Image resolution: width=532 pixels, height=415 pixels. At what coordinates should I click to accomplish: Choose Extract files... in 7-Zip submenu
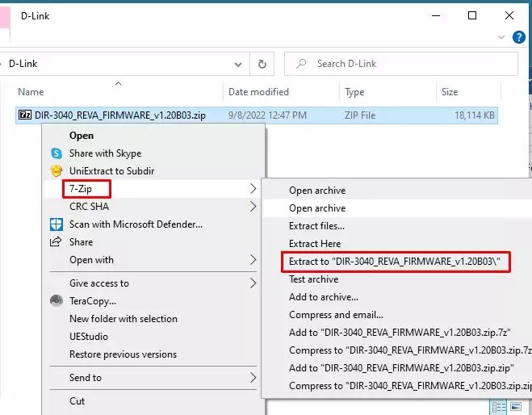[x=316, y=225]
